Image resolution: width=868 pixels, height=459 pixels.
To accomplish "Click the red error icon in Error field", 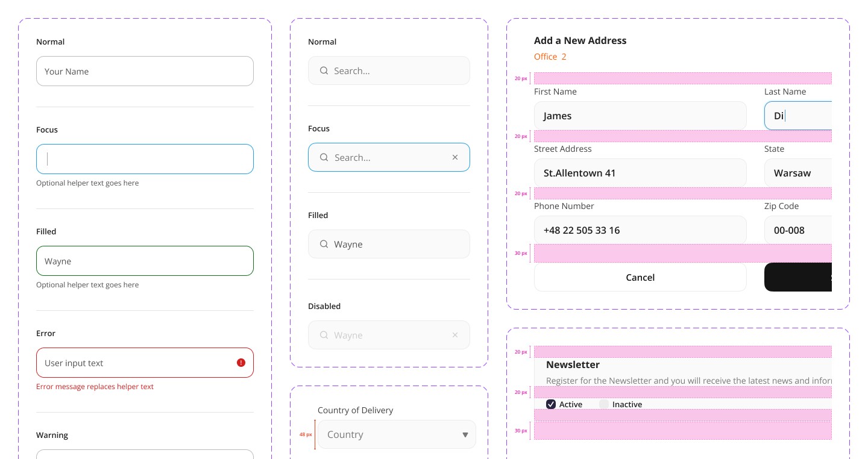I will (x=241, y=363).
